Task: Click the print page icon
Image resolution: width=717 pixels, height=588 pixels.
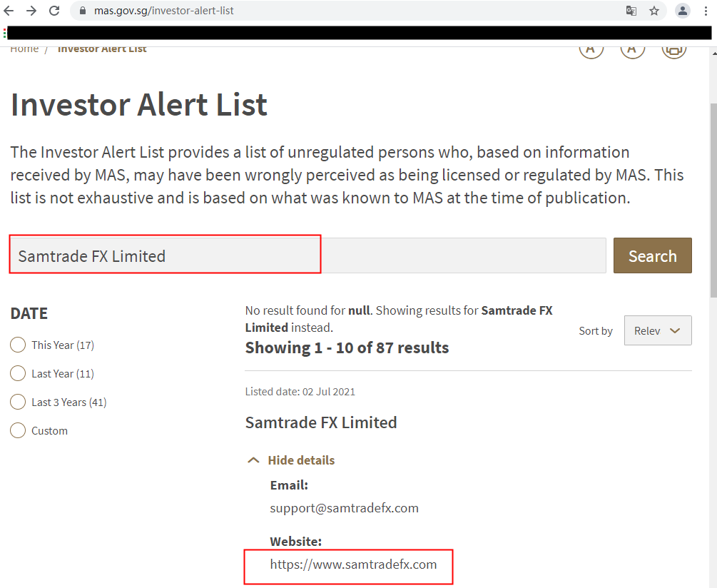Action: 673,49
